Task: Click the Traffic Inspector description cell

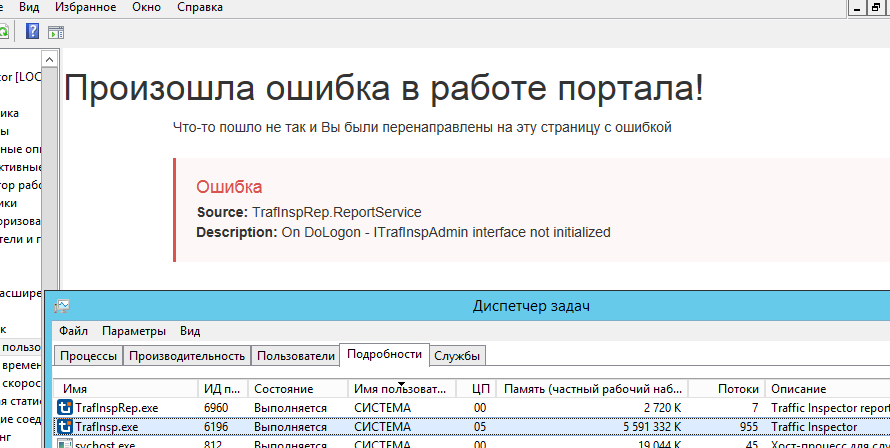Action: (x=814, y=426)
